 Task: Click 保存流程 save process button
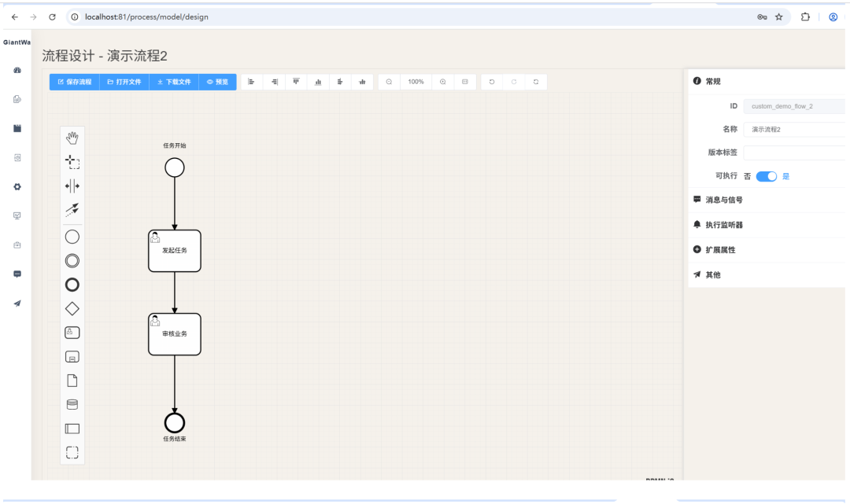(75, 82)
